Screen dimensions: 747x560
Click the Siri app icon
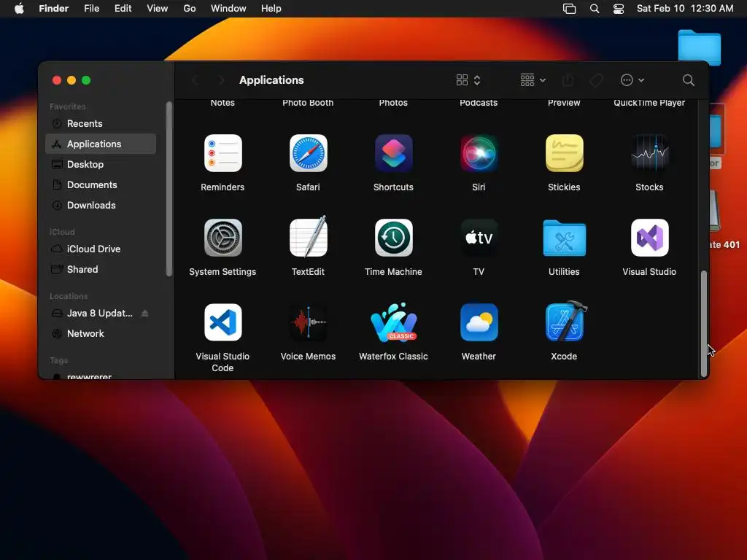pos(479,153)
